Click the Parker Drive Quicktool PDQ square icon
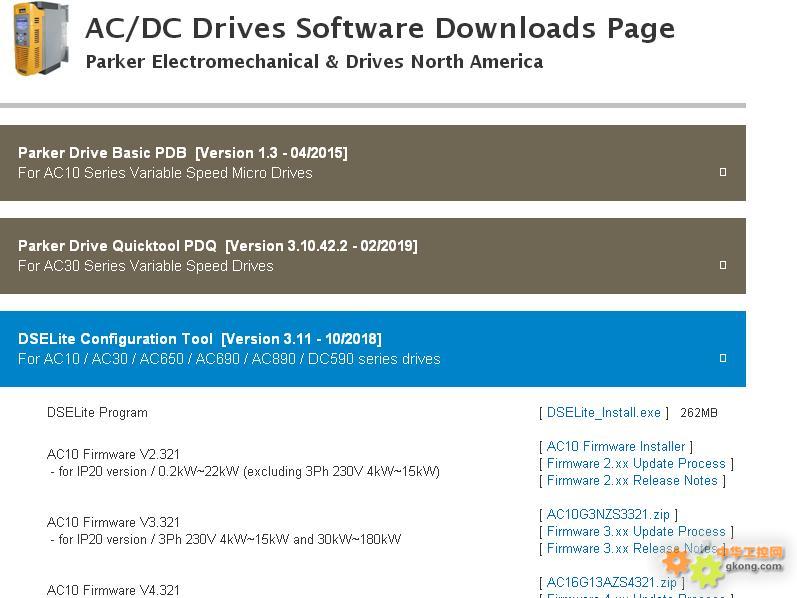The image size is (797, 598). tap(723, 265)
